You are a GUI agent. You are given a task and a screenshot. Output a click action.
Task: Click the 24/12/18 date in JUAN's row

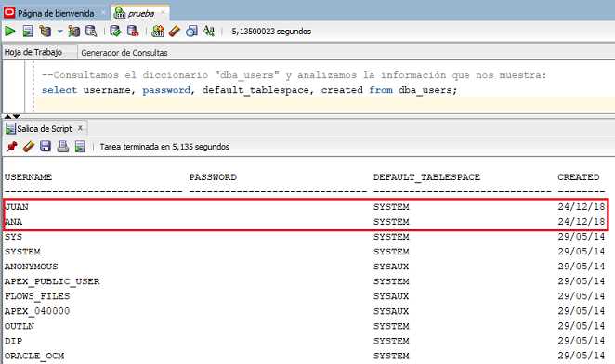582,207
